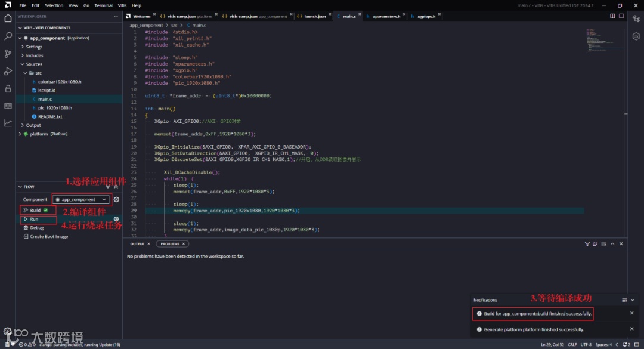Open the Run and Debug view icon

tap(8, 71)
